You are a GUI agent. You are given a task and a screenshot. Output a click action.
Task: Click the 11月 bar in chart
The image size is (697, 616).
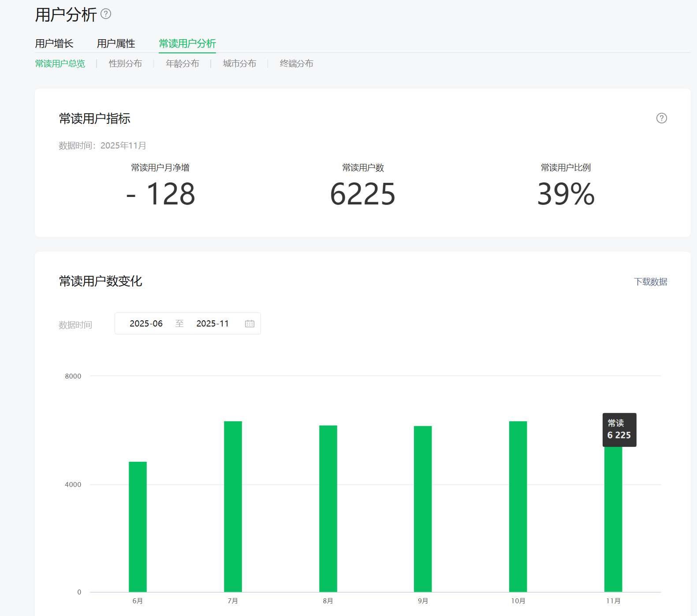pos(613,520)
